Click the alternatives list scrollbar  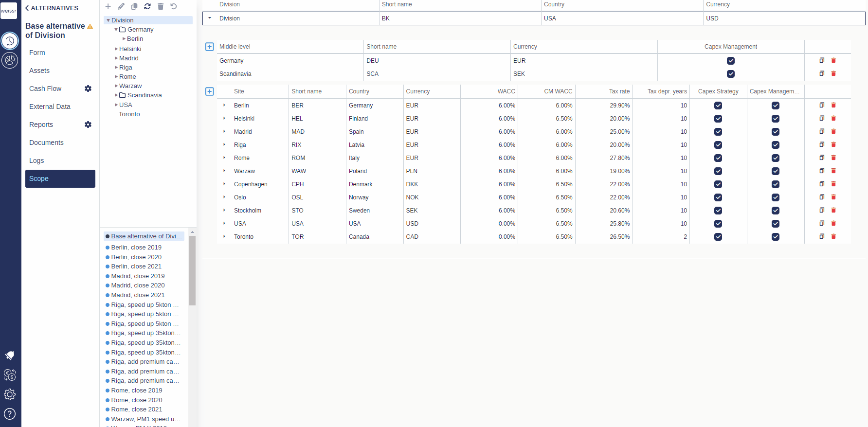pyautogui.click(x=192, y=270)
